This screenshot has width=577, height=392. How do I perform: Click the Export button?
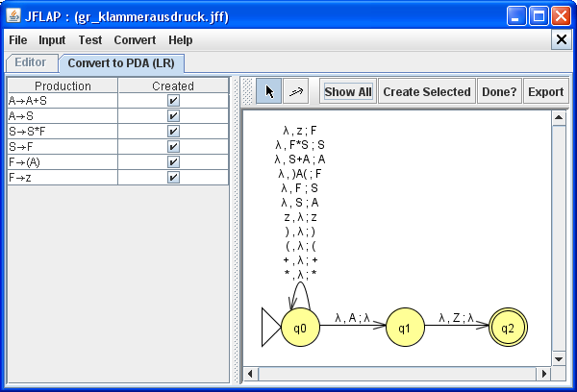546,92
